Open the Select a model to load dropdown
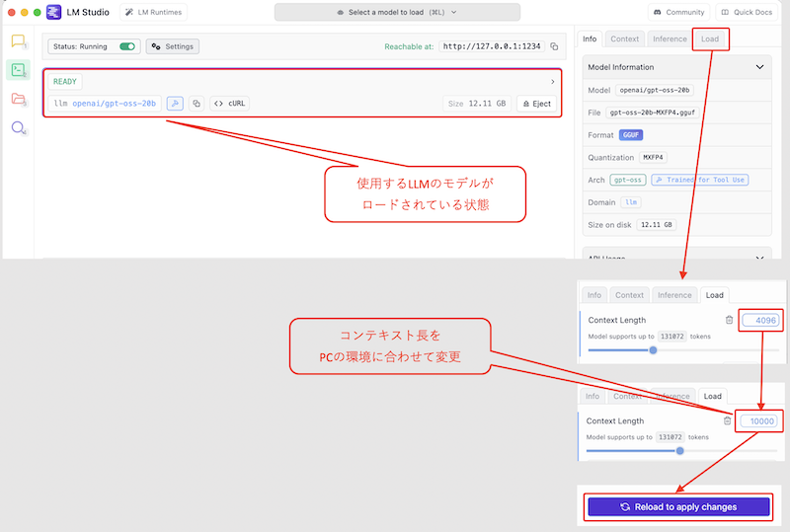Image resolution: width=790 pixels, height=532 pixels. [x=397, y=12]
